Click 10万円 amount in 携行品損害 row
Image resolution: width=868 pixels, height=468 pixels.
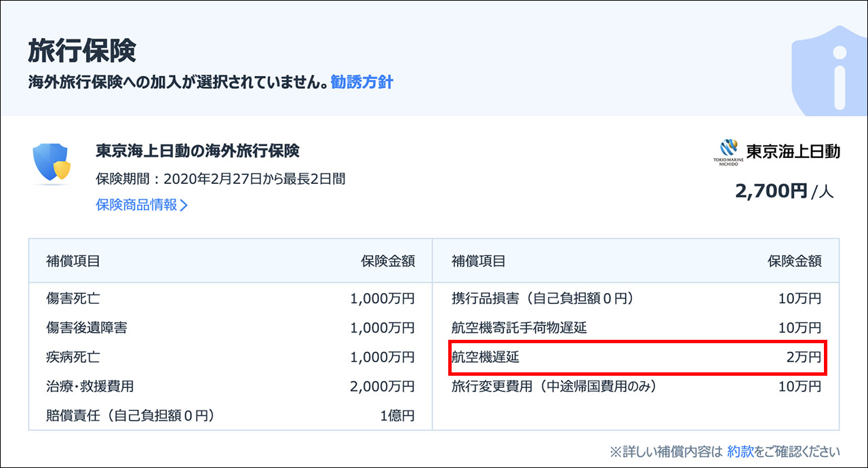tap(800, 298)
